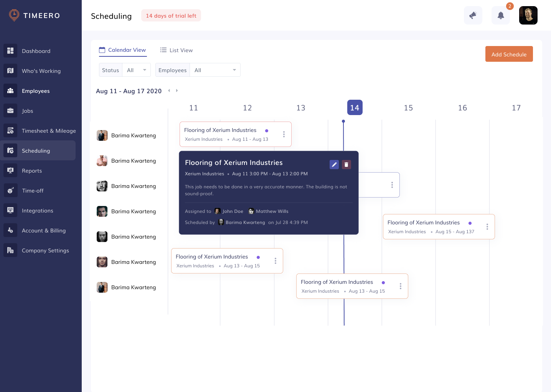
Task: Open the kebab menu on the Aug 11 - Aug 13 card
Action: (284, 134)
